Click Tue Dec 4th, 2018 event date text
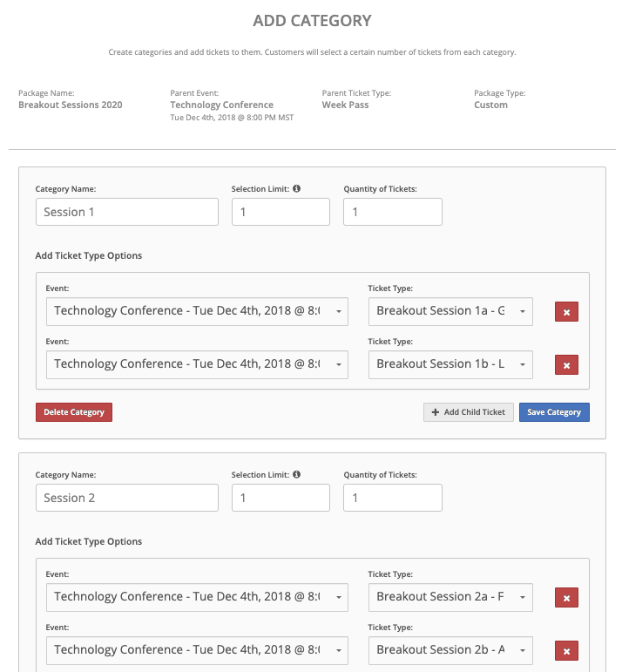Screen dimensions: 622x672 tap(232, 118)
